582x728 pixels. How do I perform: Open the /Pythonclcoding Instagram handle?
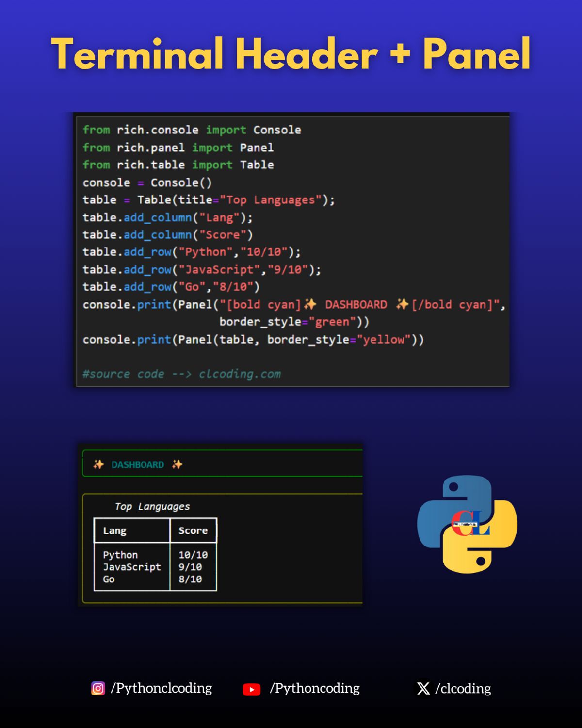(x=162, y=689)
